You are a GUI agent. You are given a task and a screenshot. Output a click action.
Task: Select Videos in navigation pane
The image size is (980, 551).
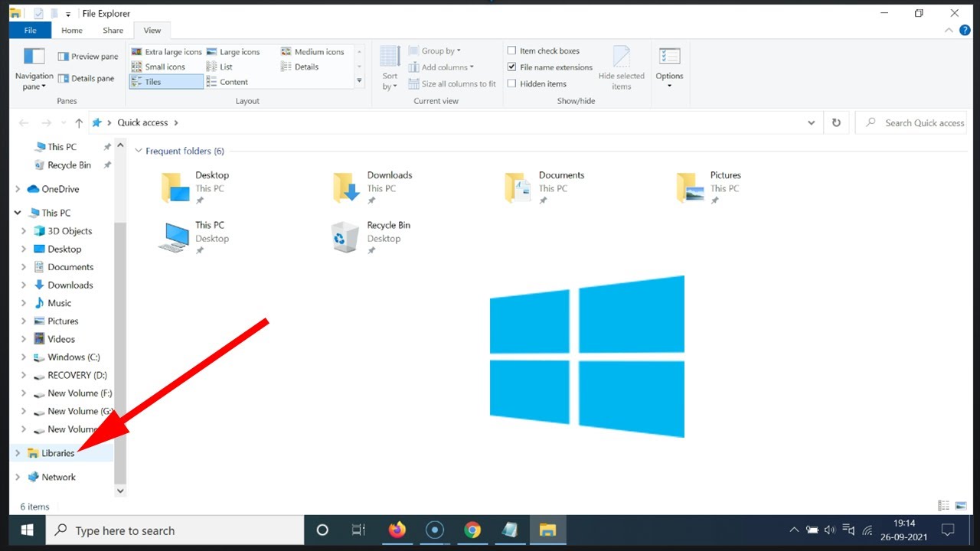tap(61, 339)
